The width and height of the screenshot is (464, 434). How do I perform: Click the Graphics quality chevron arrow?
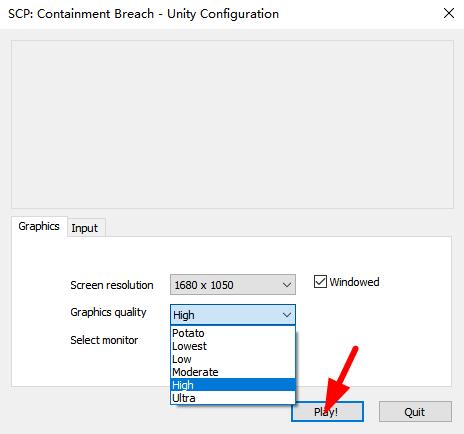click(x=287, y=315)
